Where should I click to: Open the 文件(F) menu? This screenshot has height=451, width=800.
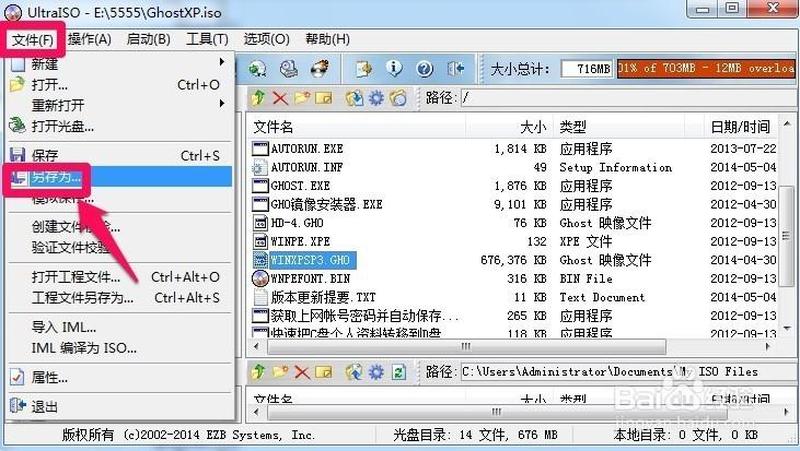[x=33, y=39]
